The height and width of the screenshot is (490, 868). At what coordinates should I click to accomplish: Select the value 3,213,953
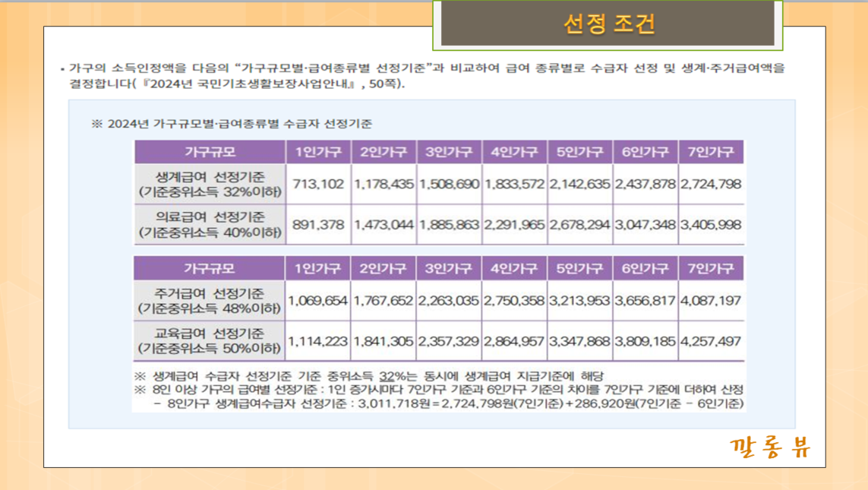pos(579,301)
